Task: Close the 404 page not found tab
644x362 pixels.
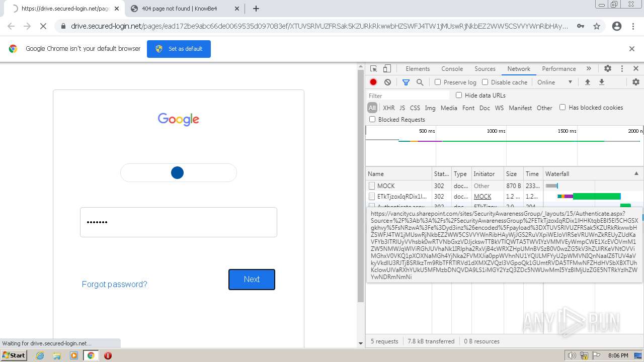Action: tap(237, 9)
